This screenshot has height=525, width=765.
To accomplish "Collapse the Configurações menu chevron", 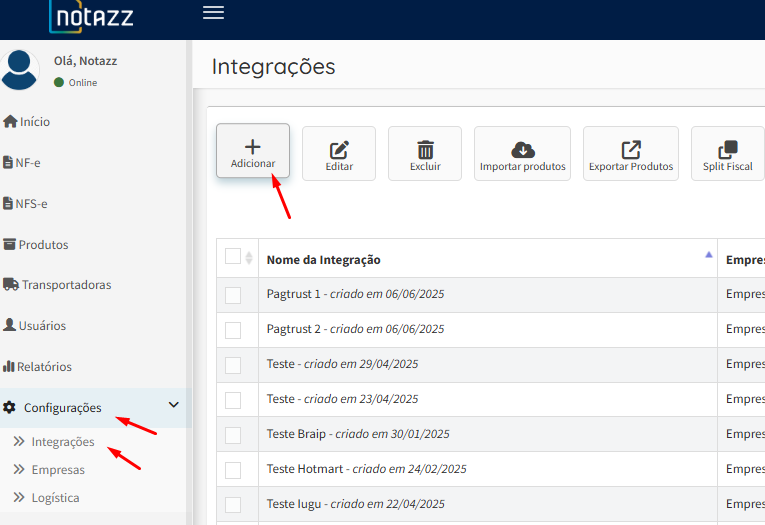I will 173,406.
